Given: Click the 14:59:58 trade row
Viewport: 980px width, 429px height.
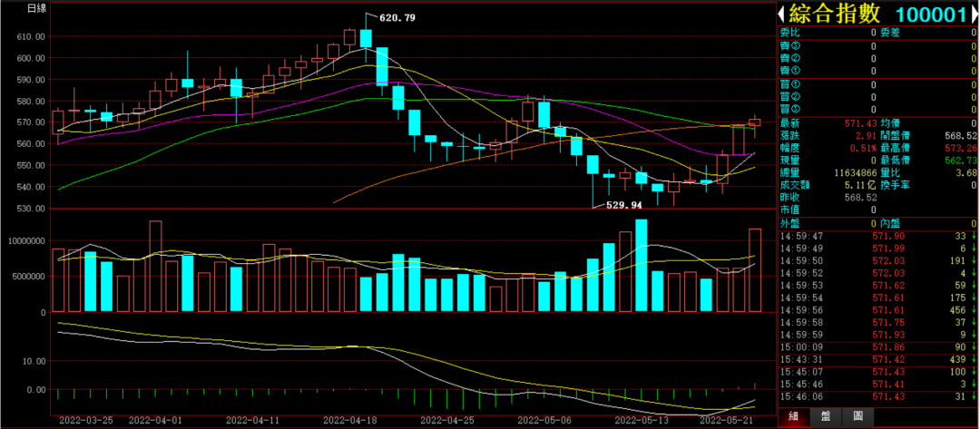Looking at the screenshot, I should [x=877, y=322].
